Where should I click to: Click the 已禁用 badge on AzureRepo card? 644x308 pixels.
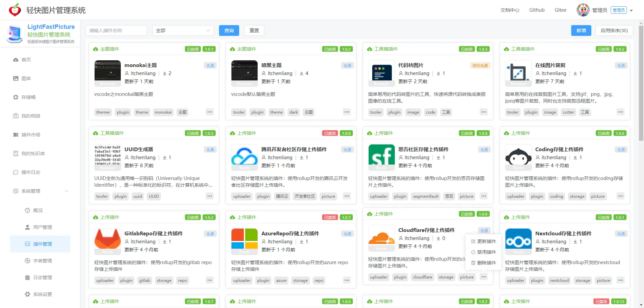(330, 217)
